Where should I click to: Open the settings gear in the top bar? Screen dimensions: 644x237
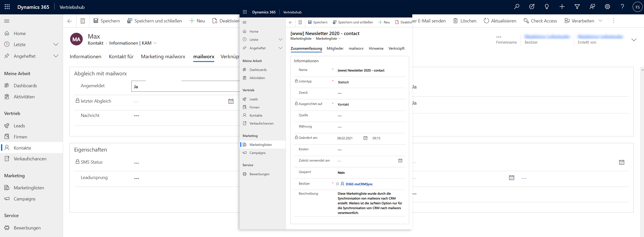click(x=607, y=7)
